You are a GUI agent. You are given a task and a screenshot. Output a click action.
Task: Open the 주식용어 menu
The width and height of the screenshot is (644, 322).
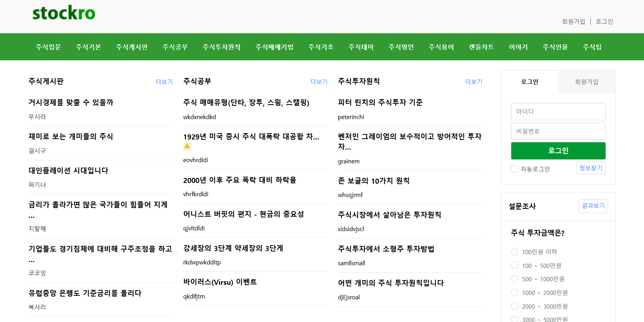441,47
